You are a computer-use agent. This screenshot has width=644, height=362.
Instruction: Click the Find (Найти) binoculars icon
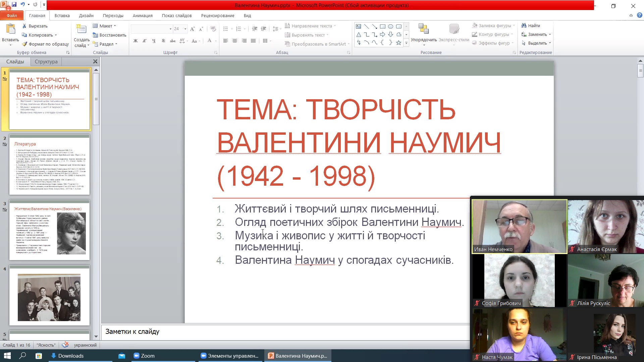point(524,25)
